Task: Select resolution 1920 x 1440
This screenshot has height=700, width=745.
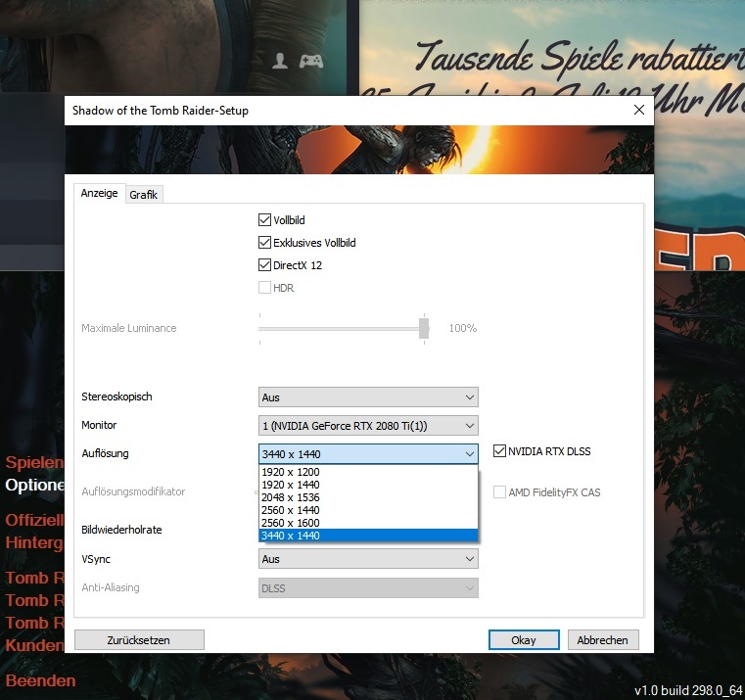Action: [x=368, y=485]
